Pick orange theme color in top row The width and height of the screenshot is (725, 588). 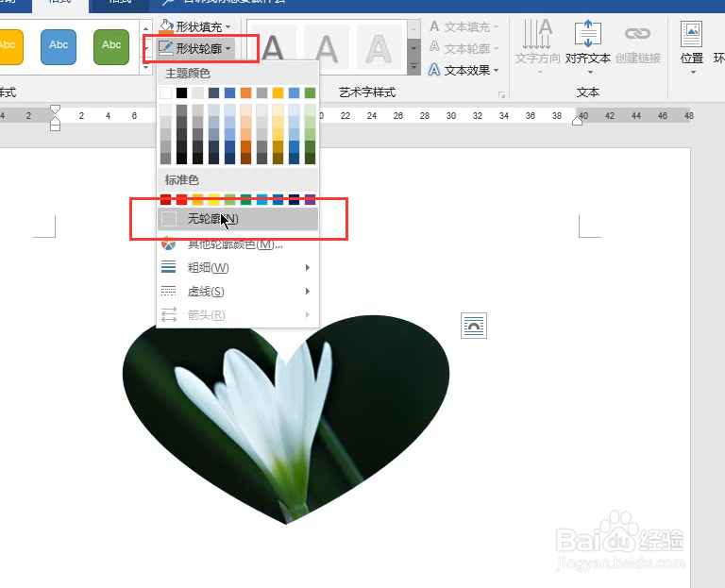(x=246, y=92)
